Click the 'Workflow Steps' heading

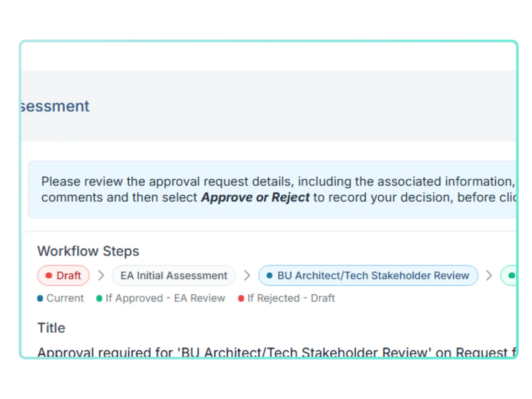tap(88, 251)
